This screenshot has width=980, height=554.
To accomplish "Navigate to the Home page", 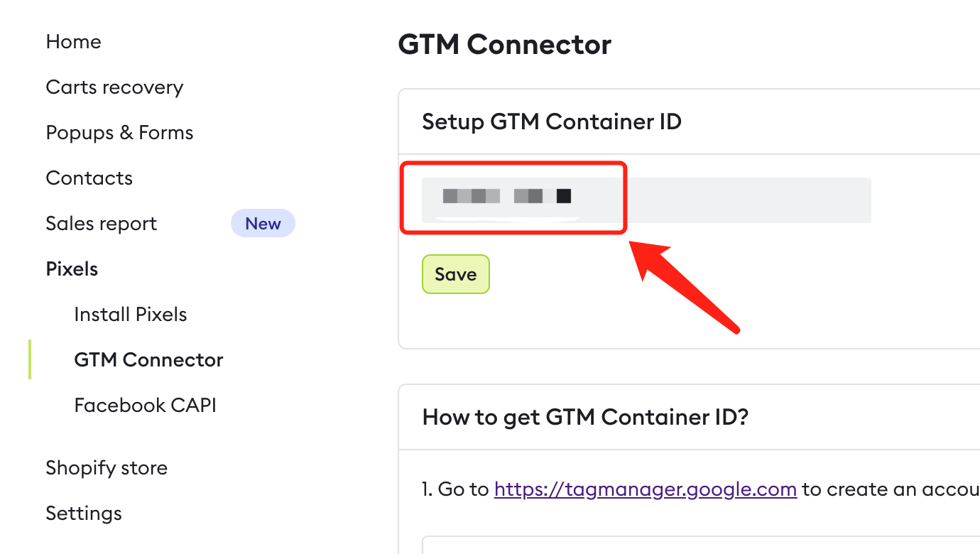I will tap(73, 41).
